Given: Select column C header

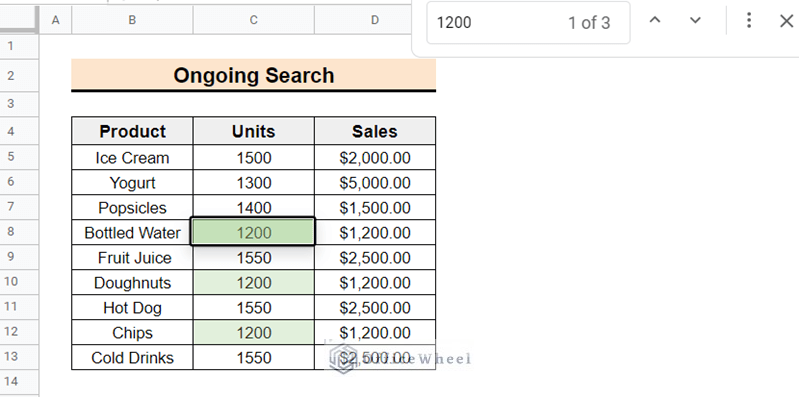Looking at the screenshot, I should pos(253,20).
